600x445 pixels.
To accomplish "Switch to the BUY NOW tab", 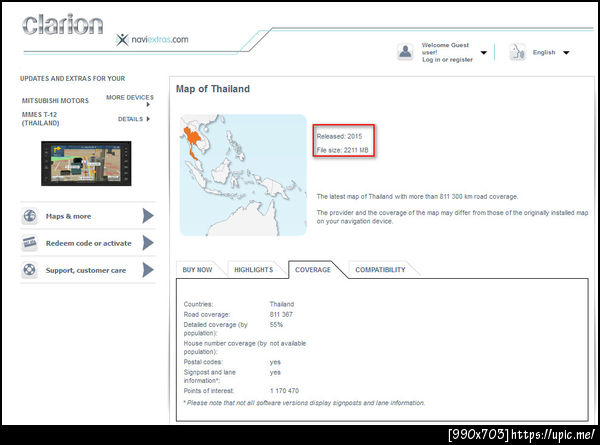I will coord(197,270).
